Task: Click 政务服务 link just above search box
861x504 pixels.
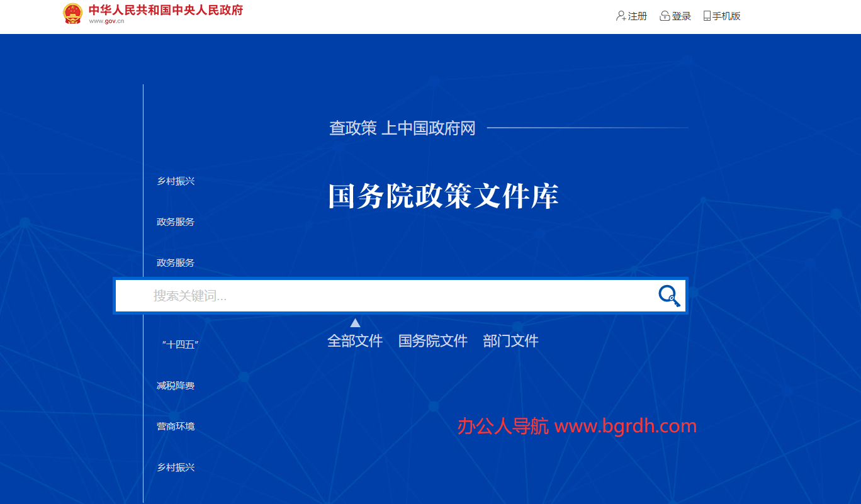Action: tap(176, 263)
